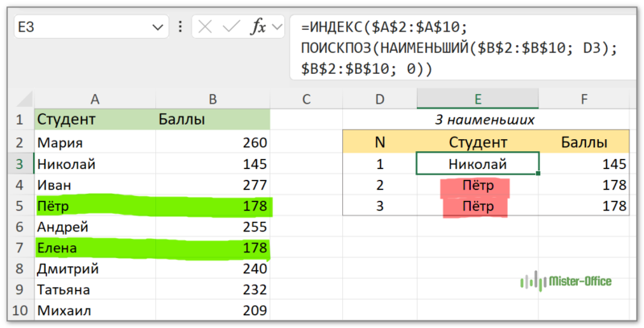Select the header cell 'Студент' in column A
Image resolution: width=644 pixels, height=328 pixels.
point(95,120)
